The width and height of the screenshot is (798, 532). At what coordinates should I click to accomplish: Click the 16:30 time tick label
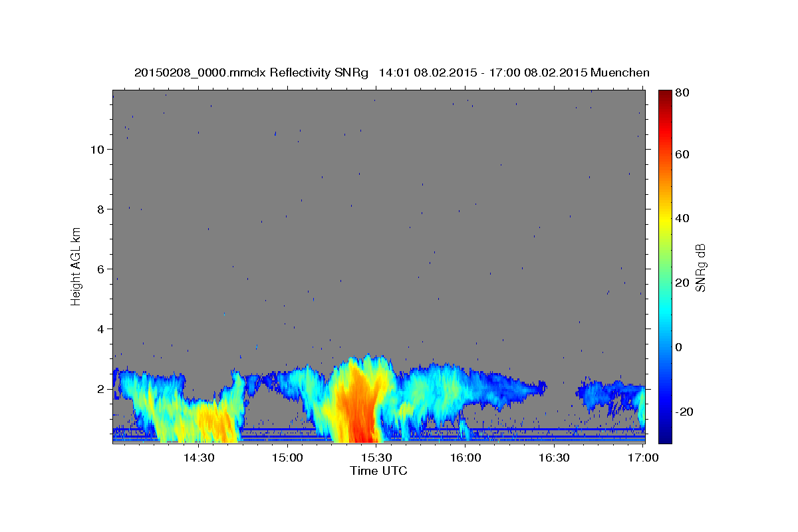point(554,458)
